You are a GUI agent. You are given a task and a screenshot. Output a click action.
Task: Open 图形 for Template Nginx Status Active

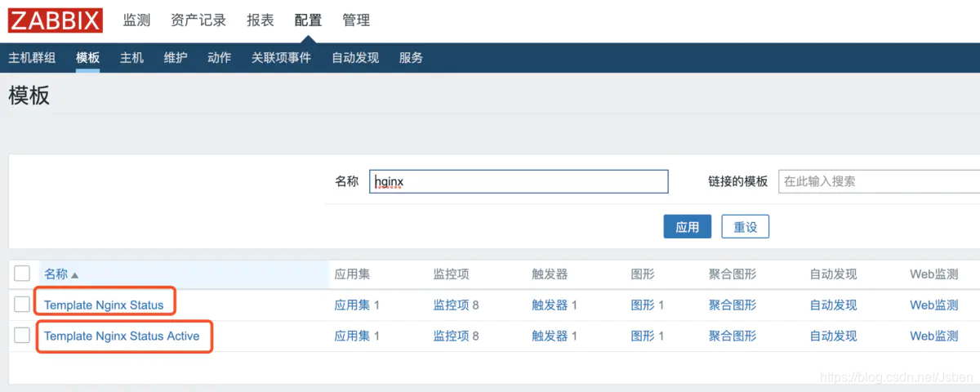pos(643,336)
